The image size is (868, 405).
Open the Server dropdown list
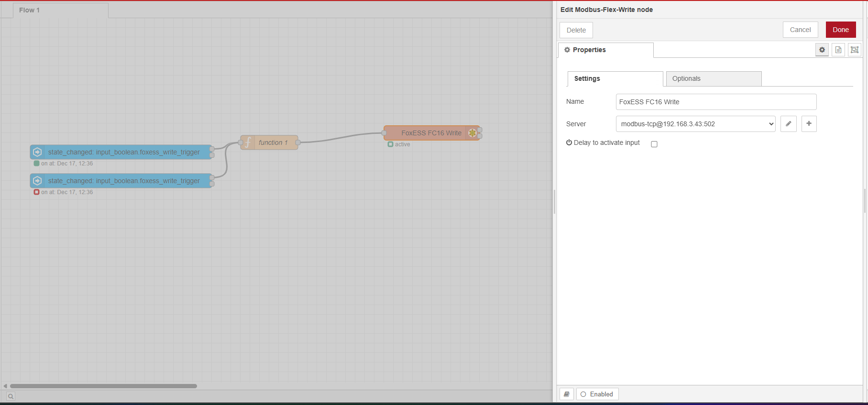click(695, 124)
